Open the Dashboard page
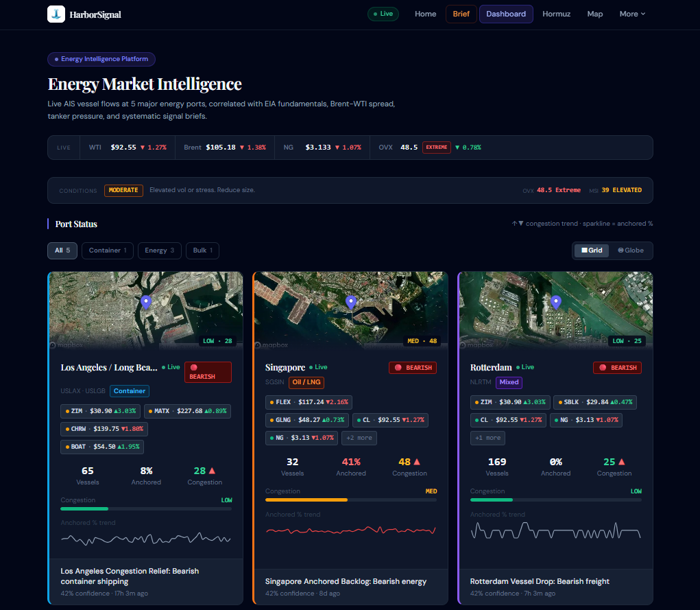Screen dimensions: 700x610 506,14
